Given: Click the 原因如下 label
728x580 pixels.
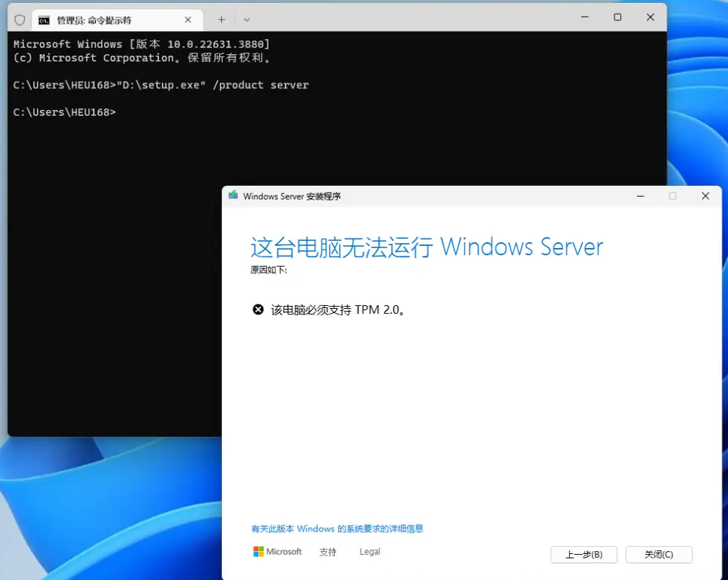Looking at the screenshot, I should [269, 270].
